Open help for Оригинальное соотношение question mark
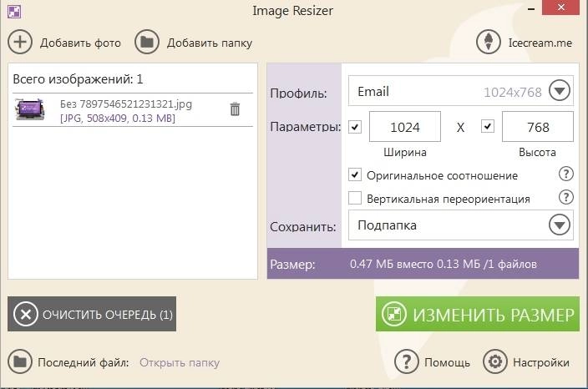This screenshot has height=389, width=588. coord(566,174)
